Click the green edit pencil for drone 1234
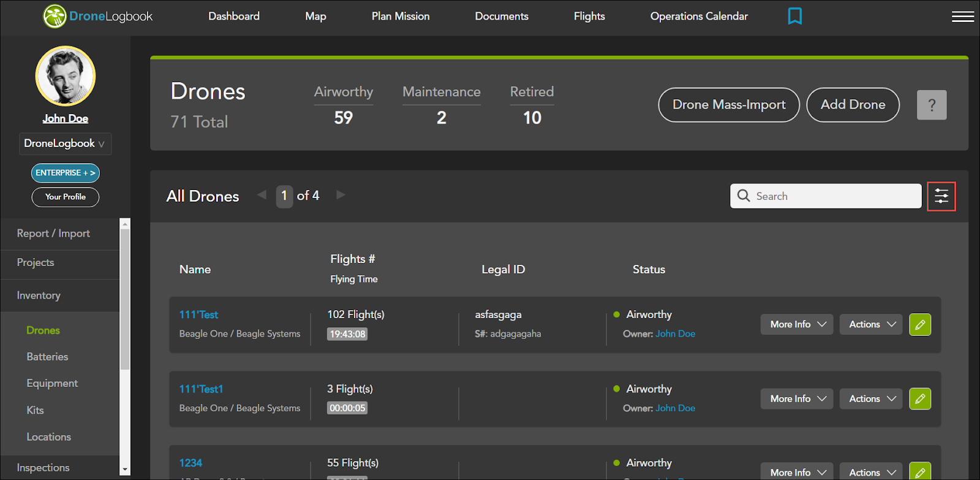 (x=920, y=471)
